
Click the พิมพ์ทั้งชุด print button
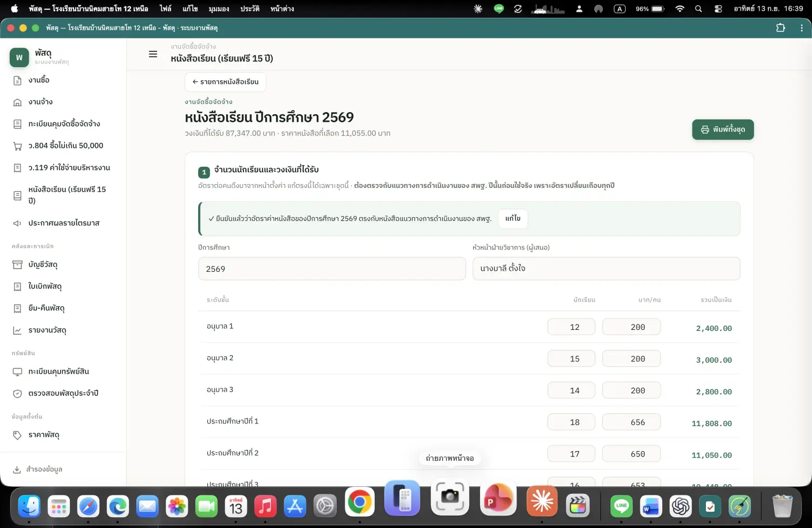(x=723, y=129)
